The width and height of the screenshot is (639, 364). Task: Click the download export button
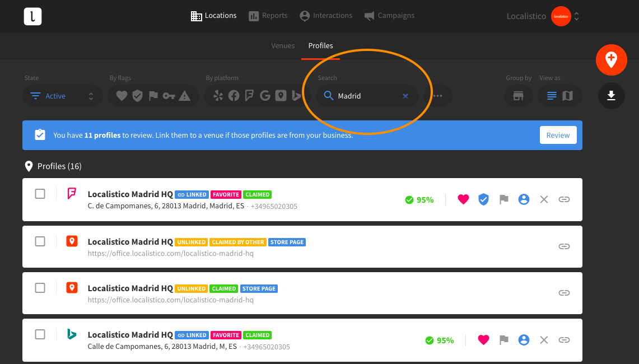tap(612, 96)
